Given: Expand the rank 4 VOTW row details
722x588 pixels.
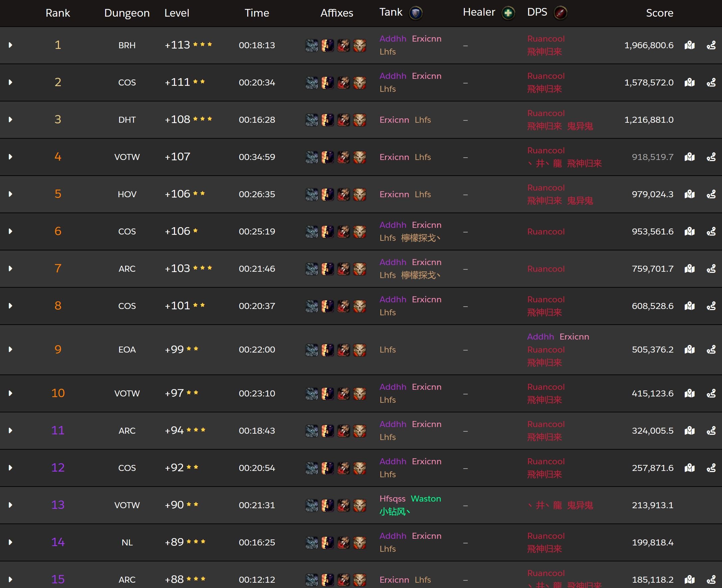Looking at the screenshot, I should pos(11,157).
